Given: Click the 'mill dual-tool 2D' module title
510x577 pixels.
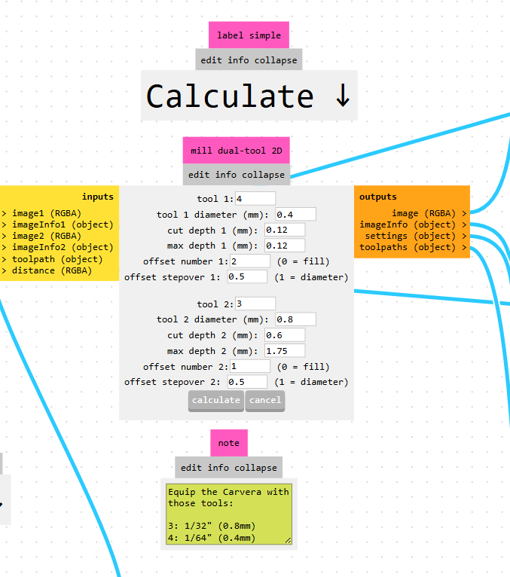Looking at the screenshot, I should [236, 151].
